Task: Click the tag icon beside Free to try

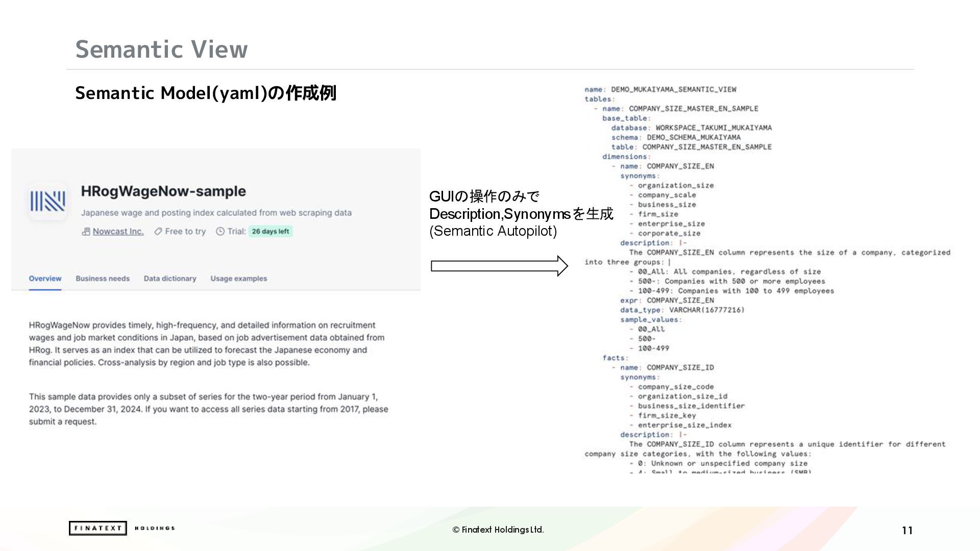Action: coord(158,232)
